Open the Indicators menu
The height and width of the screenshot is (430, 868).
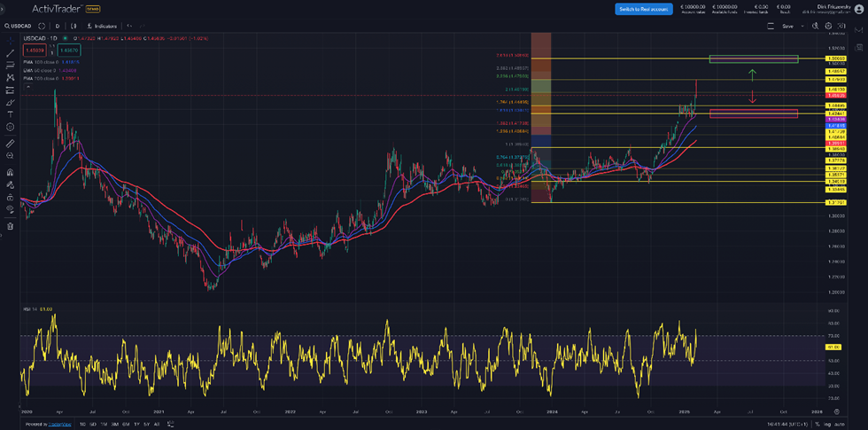coord(103,26)
